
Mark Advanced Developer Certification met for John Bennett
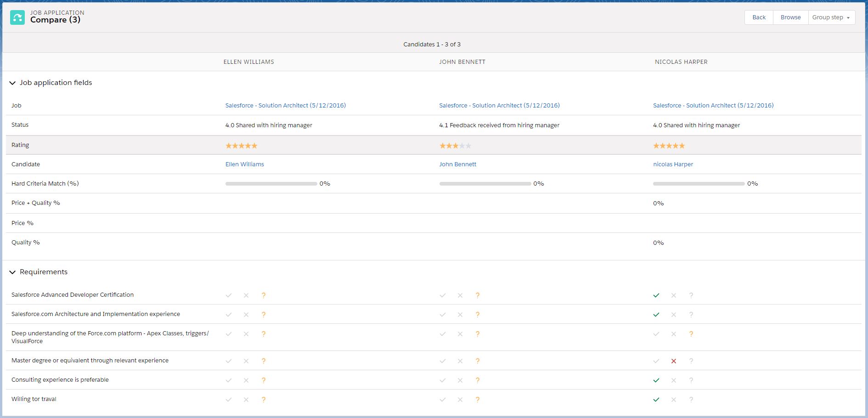(443, 295)
